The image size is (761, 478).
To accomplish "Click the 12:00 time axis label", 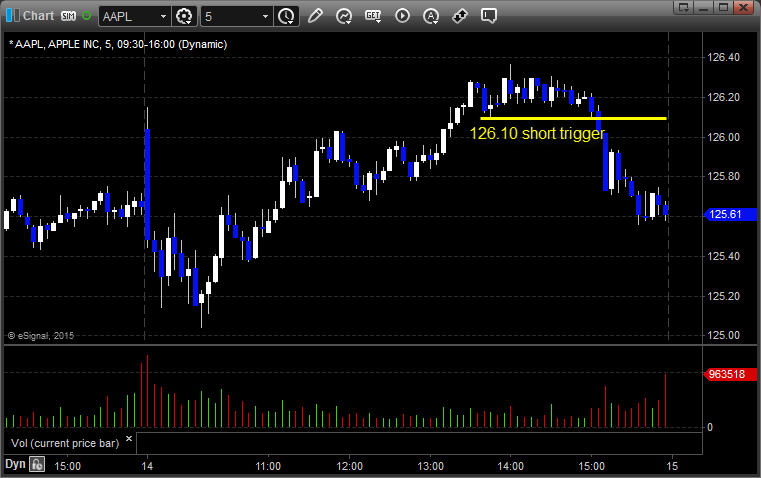I will pyautogui.click(x=349, y=466).
